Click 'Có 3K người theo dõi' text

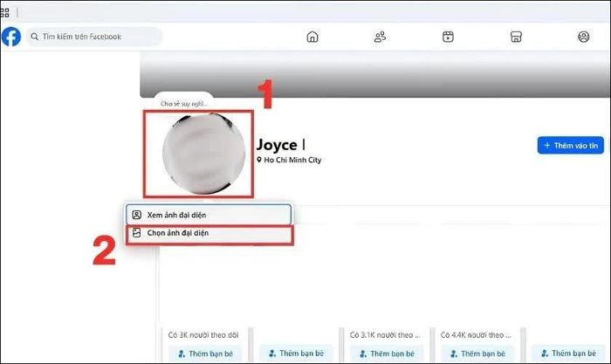coord(203,335)
